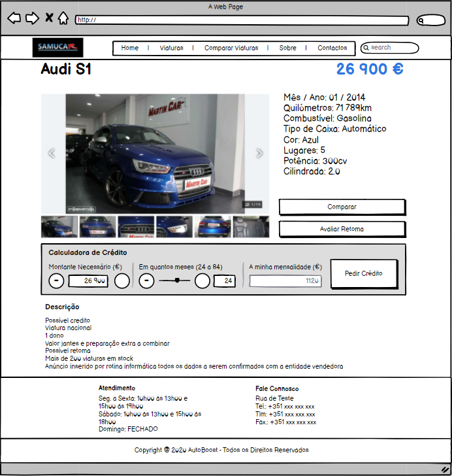This screenshot has height=476, width=452.
Task: Click the browser back arrow
Action: pyautogui.click(x=14, y=18)
